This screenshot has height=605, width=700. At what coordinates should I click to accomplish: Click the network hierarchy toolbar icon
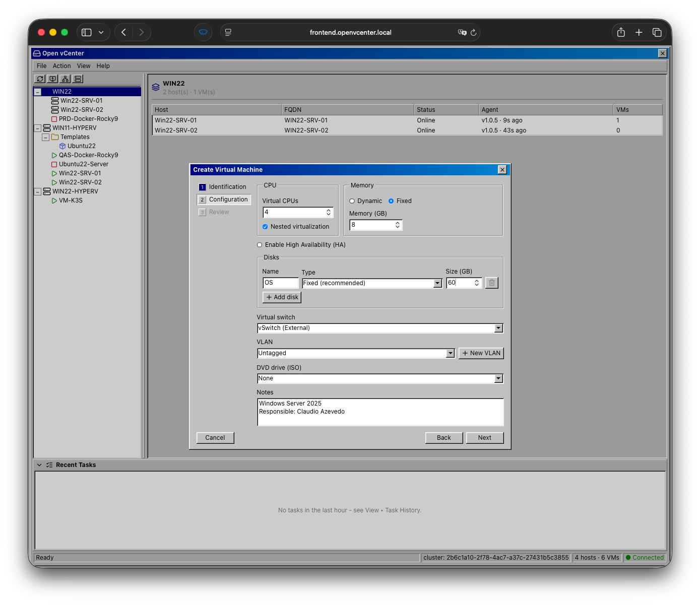(65, 79)
